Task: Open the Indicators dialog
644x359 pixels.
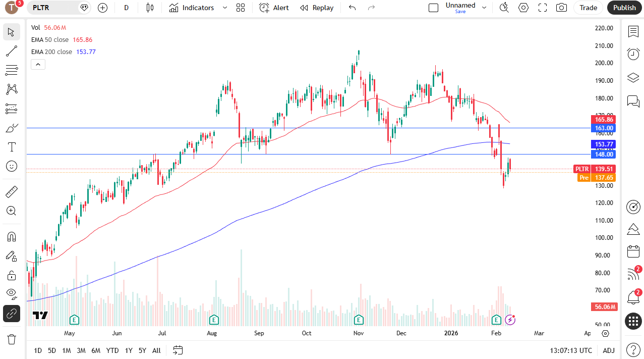Action: tap(192, 8)
